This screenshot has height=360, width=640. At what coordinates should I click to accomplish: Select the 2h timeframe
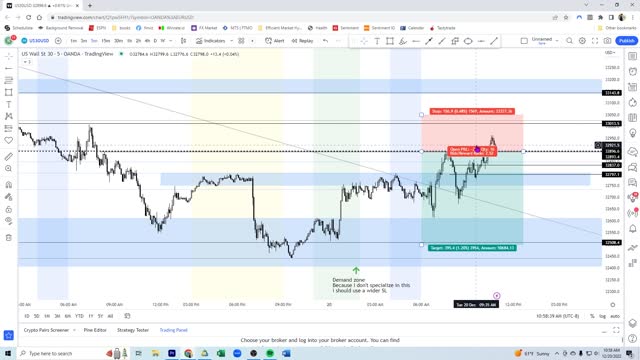click(138, 41)
